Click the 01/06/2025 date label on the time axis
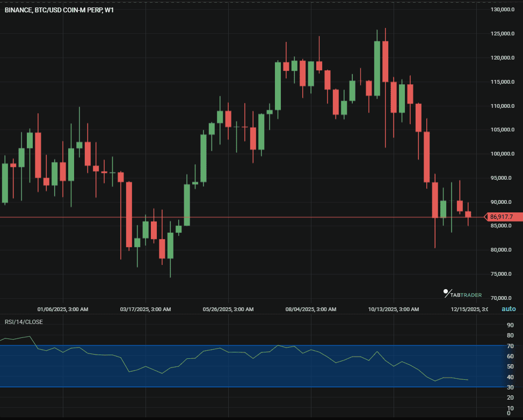The image size is (523, 420). pos(62,309)
